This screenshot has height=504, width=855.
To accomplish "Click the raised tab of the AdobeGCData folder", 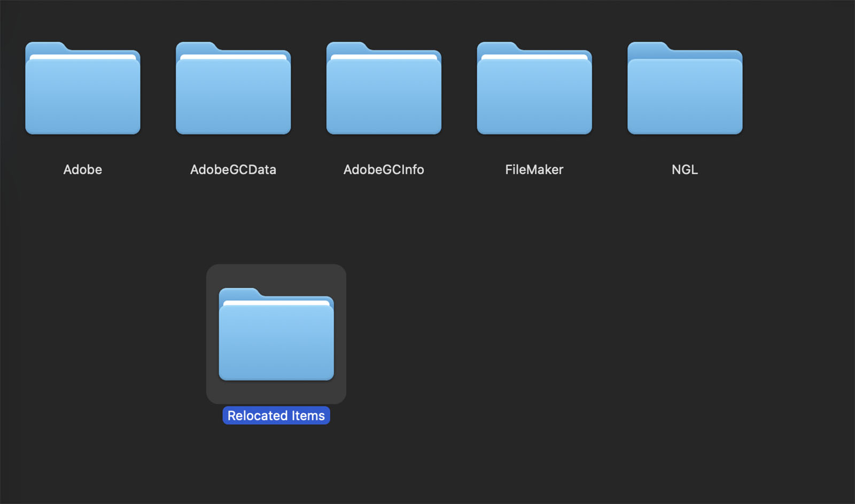I will [196, 47].
